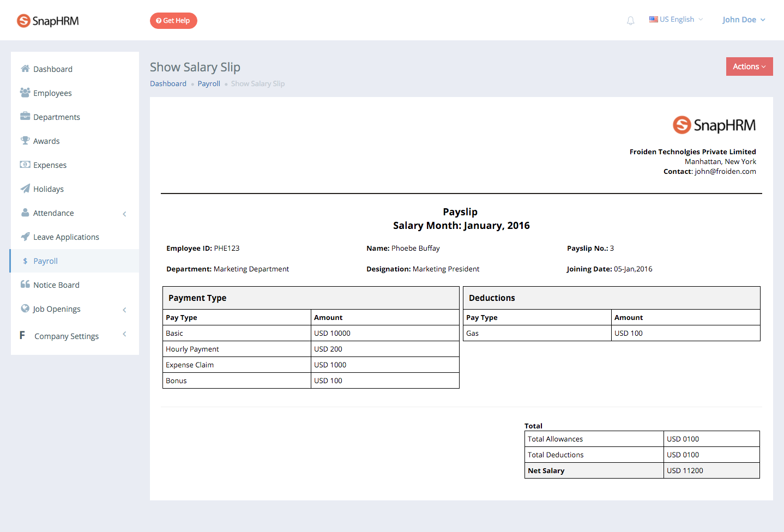
Task: Expand Company Settings submenu arrow
Action: pyautogui.click(x=124, y=334)
